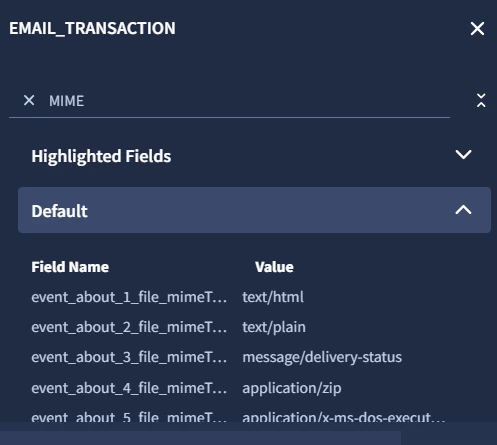Select the event_about_1_file_mimeT field name
The width and height of the screenshot is (497, 445).
point(129,297)
